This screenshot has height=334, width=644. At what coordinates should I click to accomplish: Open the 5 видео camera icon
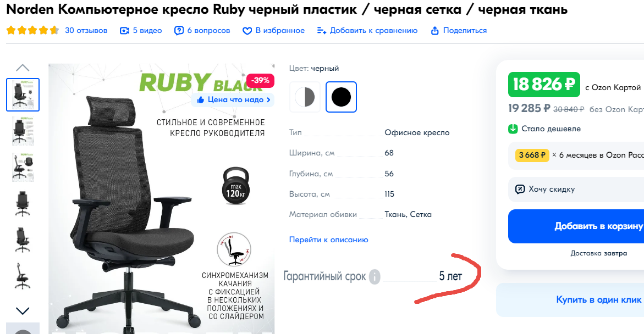(124, 31)
